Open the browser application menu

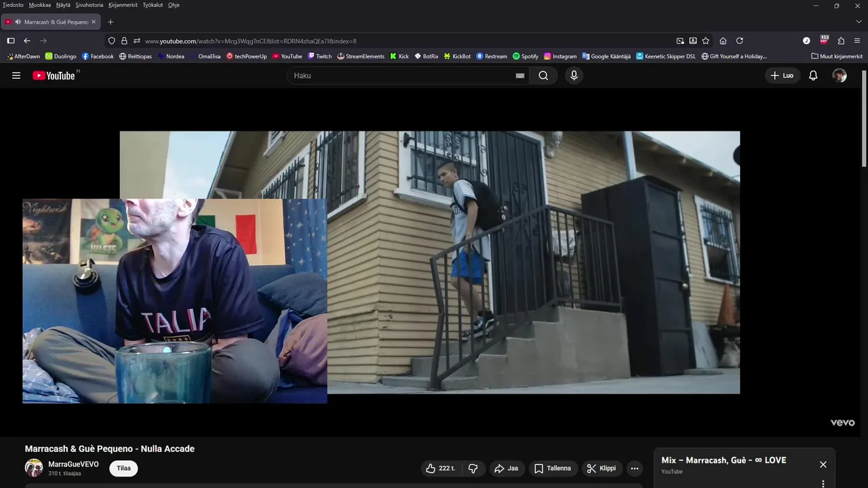point(858,41)
